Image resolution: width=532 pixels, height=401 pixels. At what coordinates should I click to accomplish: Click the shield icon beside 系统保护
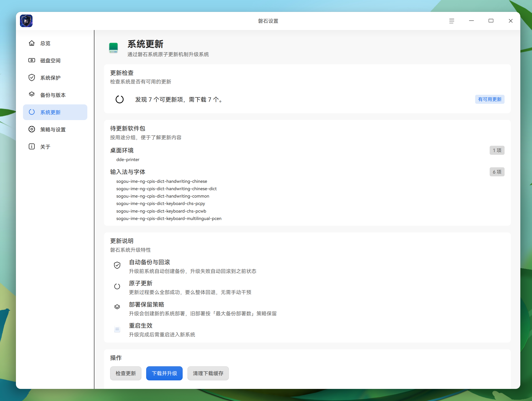tap(32, 78)
